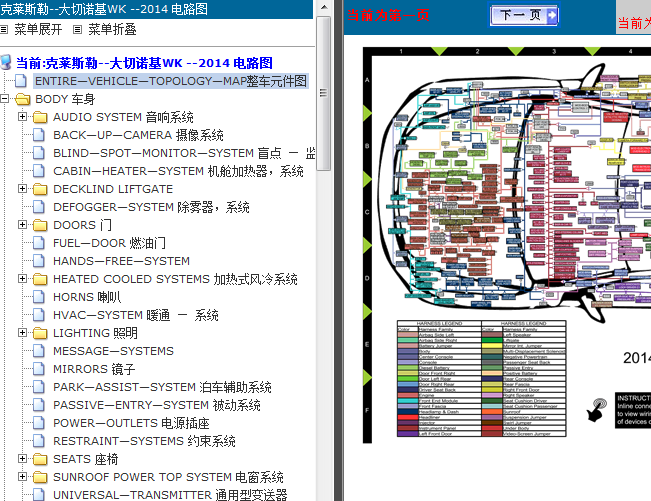Select UNIVERSAL—TRANSMITTER 通用型变送器 entry

(170, 494)
